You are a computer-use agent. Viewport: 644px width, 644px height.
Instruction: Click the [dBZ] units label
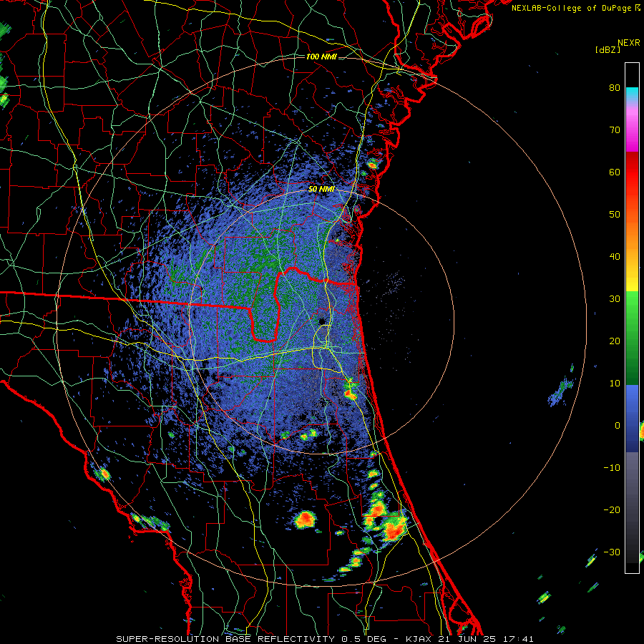pyautogui.click(x=608, y=49)
